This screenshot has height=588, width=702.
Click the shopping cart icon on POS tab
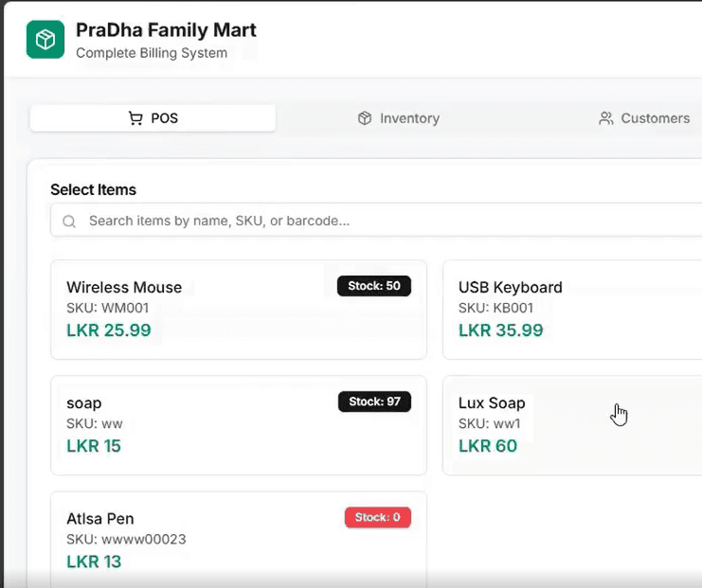pos(135,118)
